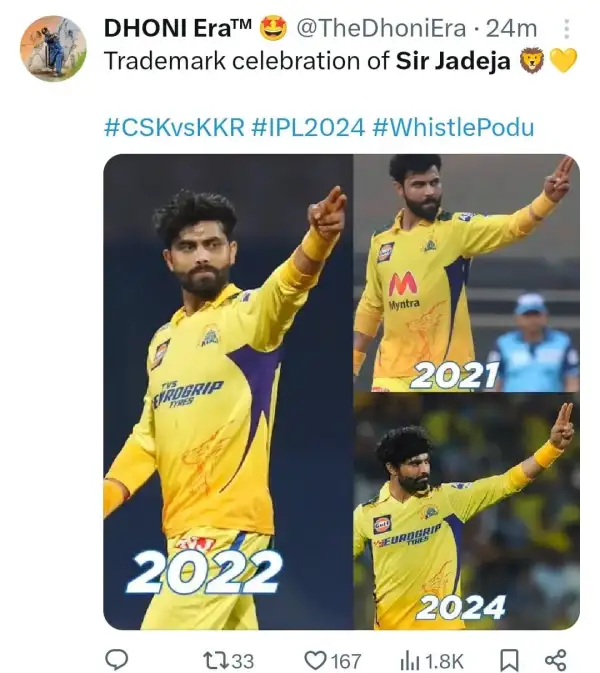Screen dimensions: 600x673
Task: Click the like count 167
Action: (345, 661)
